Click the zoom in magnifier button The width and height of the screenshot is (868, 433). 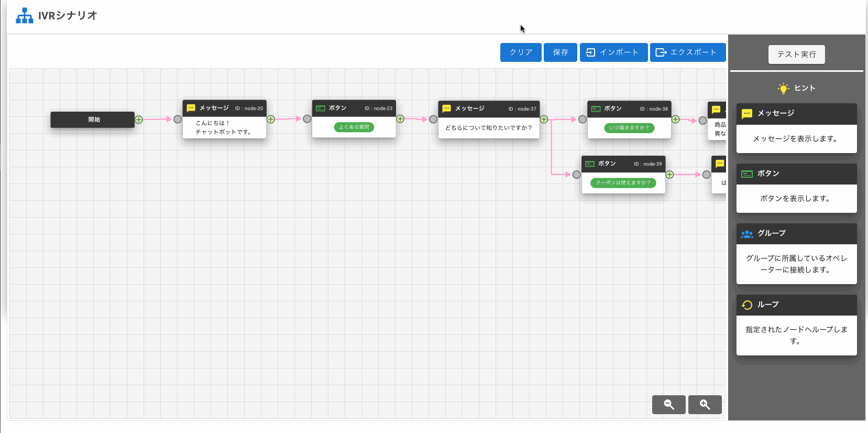point(705,404)
